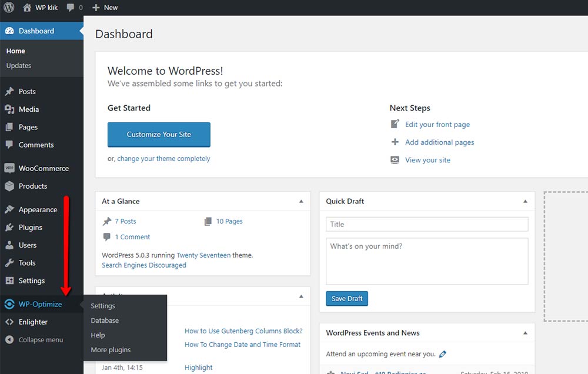Image resolution: width=588 pixels, height=374 pixels.
Task: Click Search Engines Discouraged link
Action: (x=144, y=265)
